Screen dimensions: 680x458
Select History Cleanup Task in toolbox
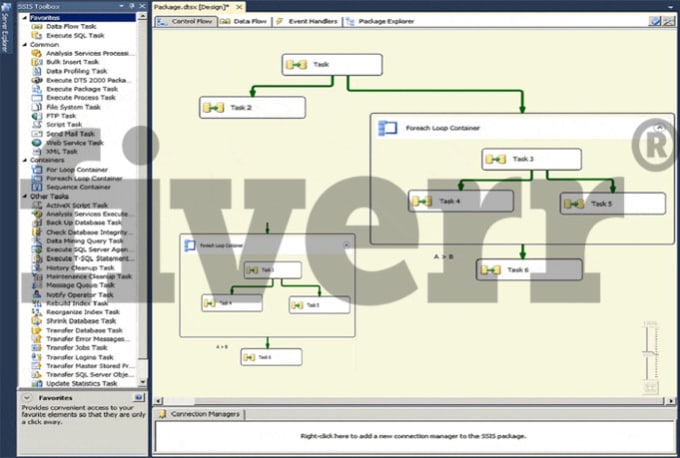pyautogui.click(x=80, y=268)
